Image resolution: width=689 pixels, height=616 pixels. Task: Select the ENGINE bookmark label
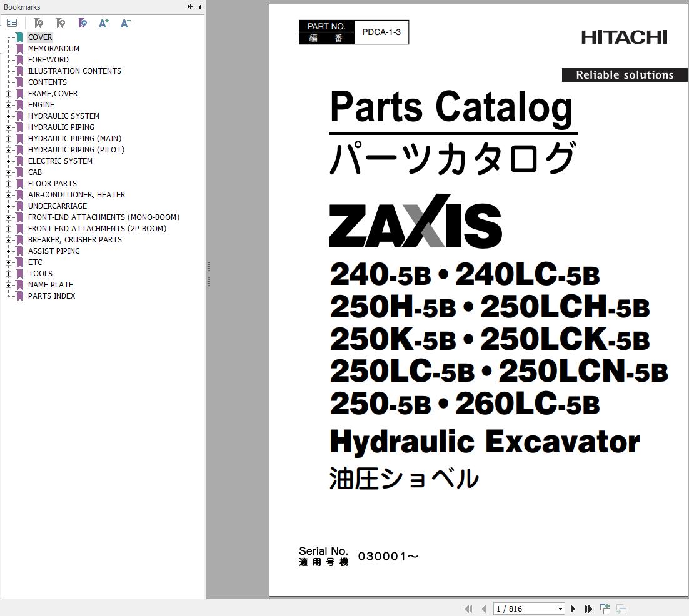point(41,105)
